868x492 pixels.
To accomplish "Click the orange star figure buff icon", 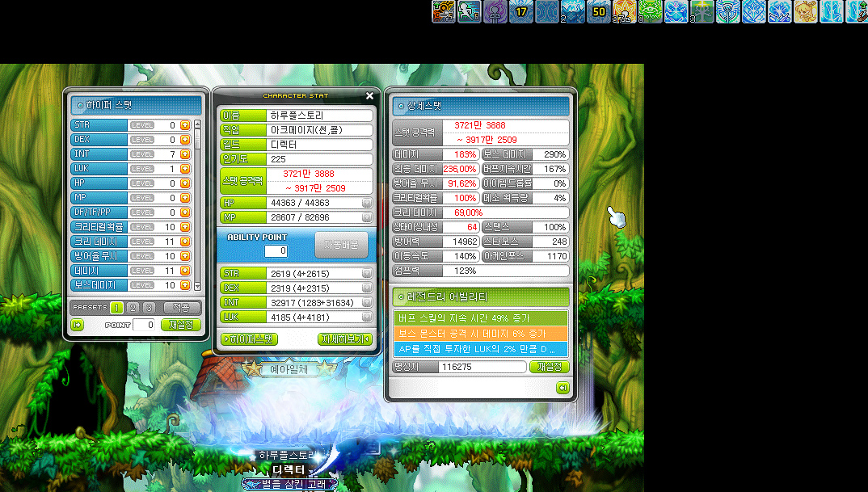I will pyautogui.click(x=625, y=11).
